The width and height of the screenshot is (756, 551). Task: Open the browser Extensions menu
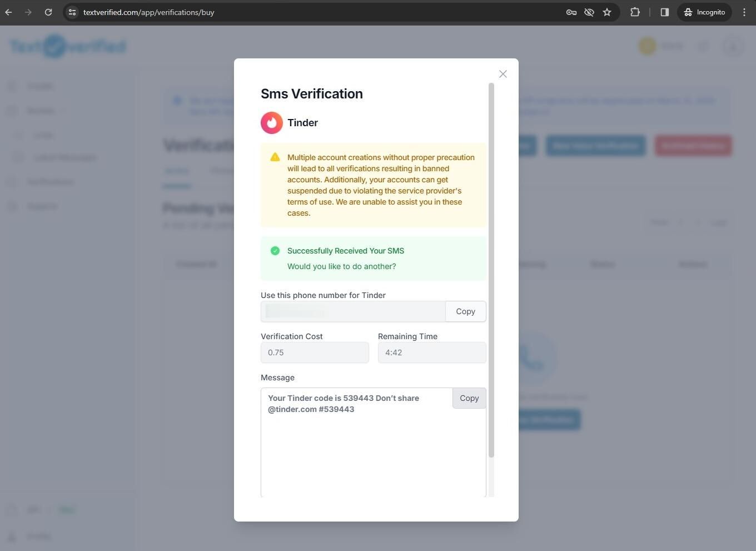pyautogui.click(x=635, y=12)
